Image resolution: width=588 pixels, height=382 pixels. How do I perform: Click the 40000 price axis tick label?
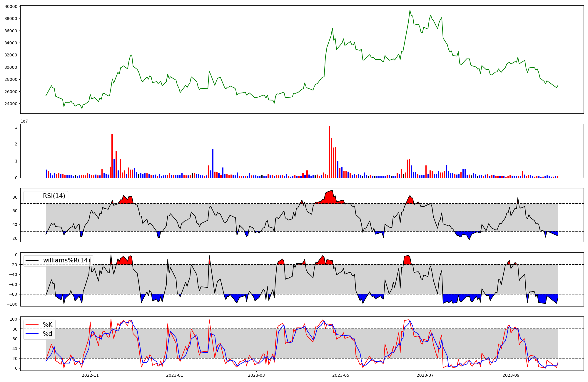click(11, 6)
